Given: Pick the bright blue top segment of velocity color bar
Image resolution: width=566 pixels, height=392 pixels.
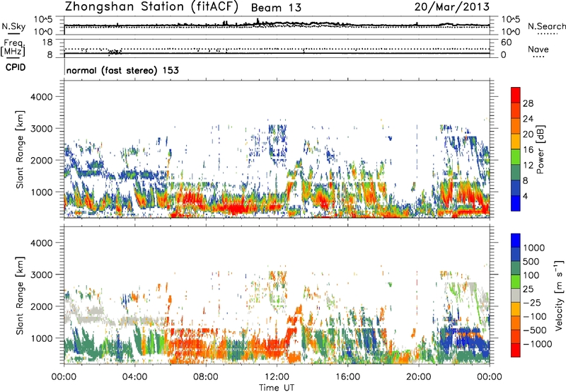Looking at the screenshot, I should point(516,241).
